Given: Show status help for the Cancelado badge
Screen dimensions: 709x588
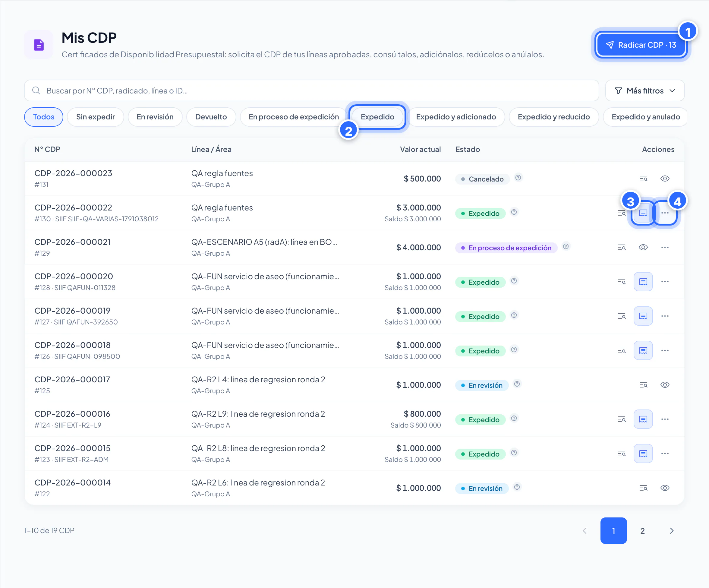Looking at the screenshot, I should point(518,178).
